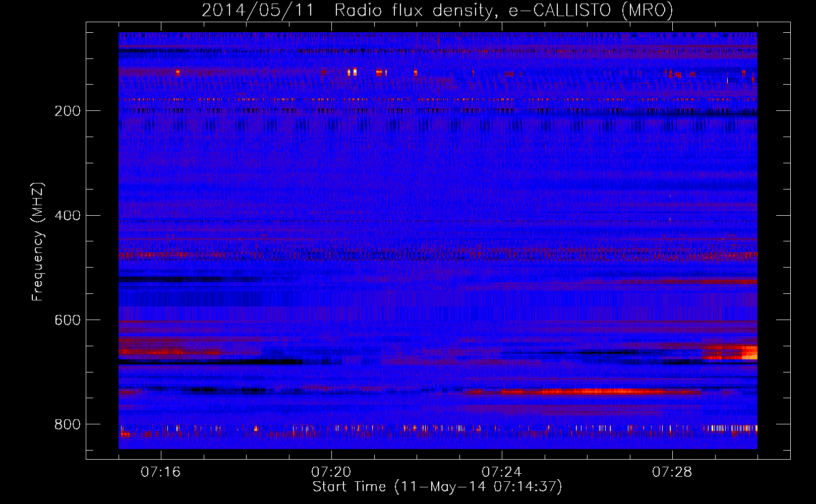
Task: Click the 200 frequency tick label
Action: coord(68,111)
